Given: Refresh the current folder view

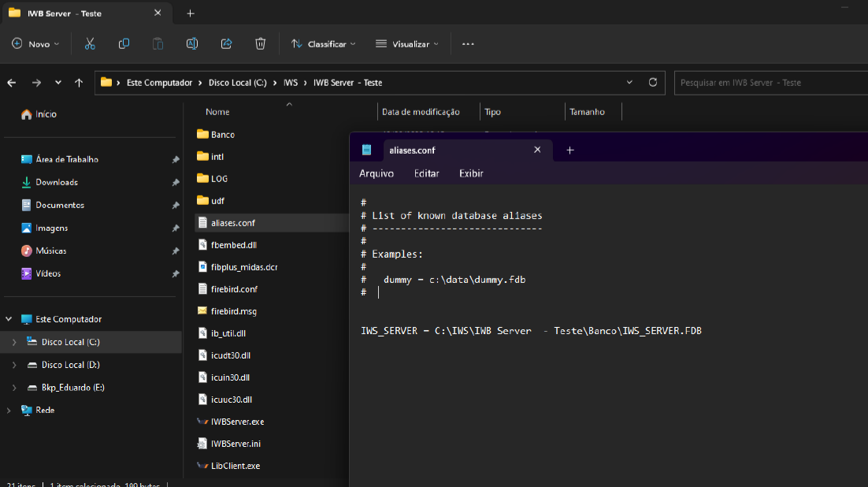Looking at the screenshot, I should coord(652,83).
